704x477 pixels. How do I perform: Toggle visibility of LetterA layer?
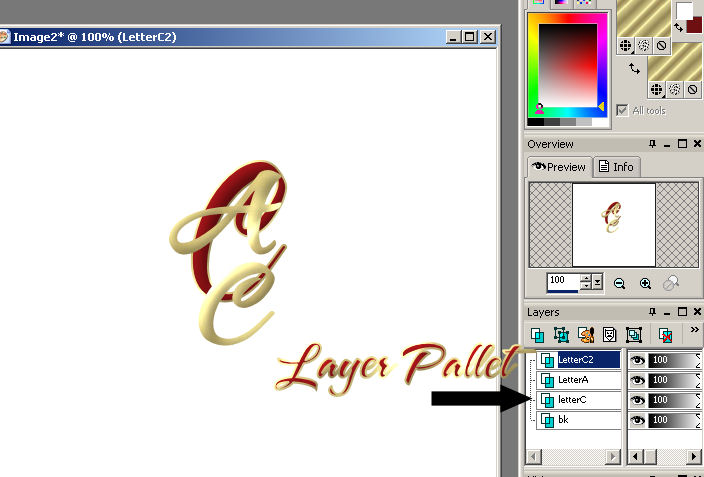coord(636,380)
